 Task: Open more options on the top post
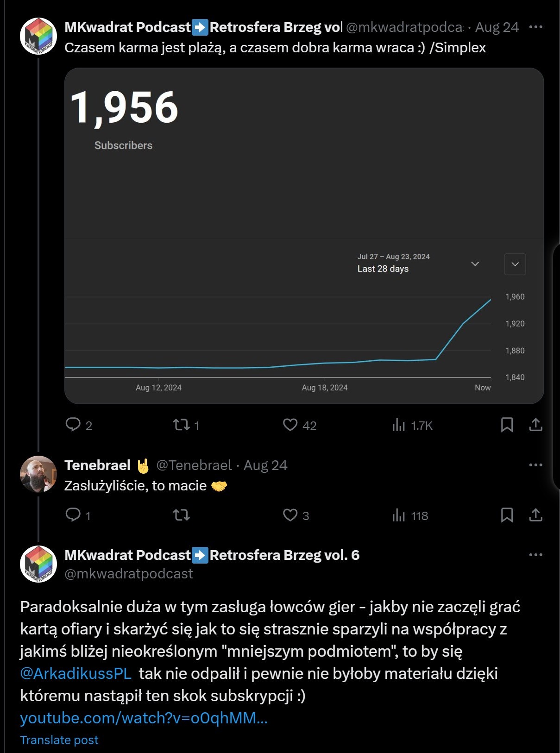click(535, 27)
